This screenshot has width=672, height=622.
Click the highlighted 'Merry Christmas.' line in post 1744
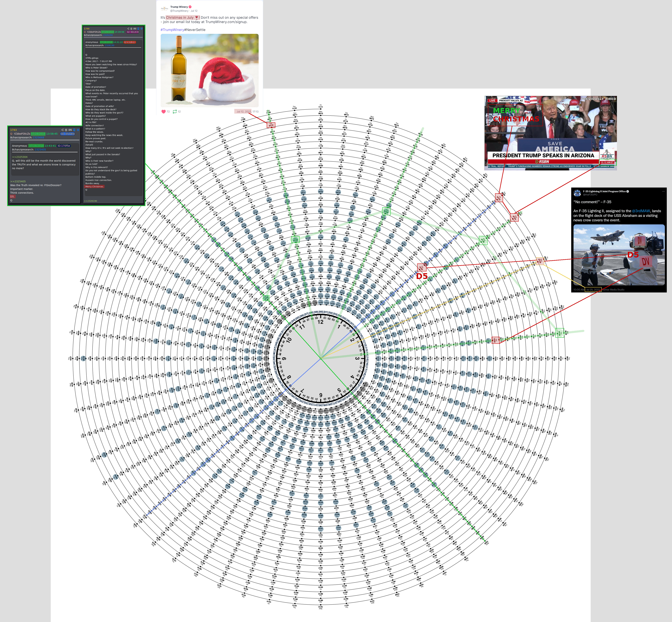pos(94,186)
